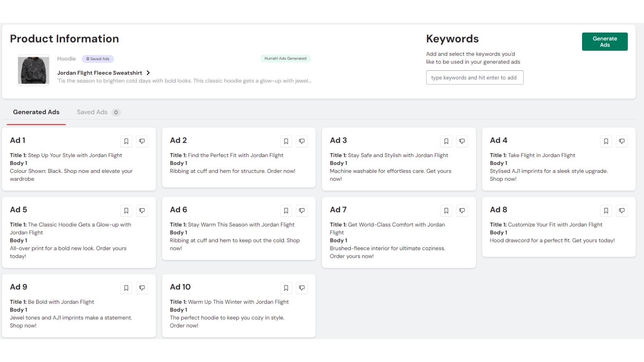644x362 pixels.
Task: Save Ad 3 with bookmark icon
Action: [446, 141]
